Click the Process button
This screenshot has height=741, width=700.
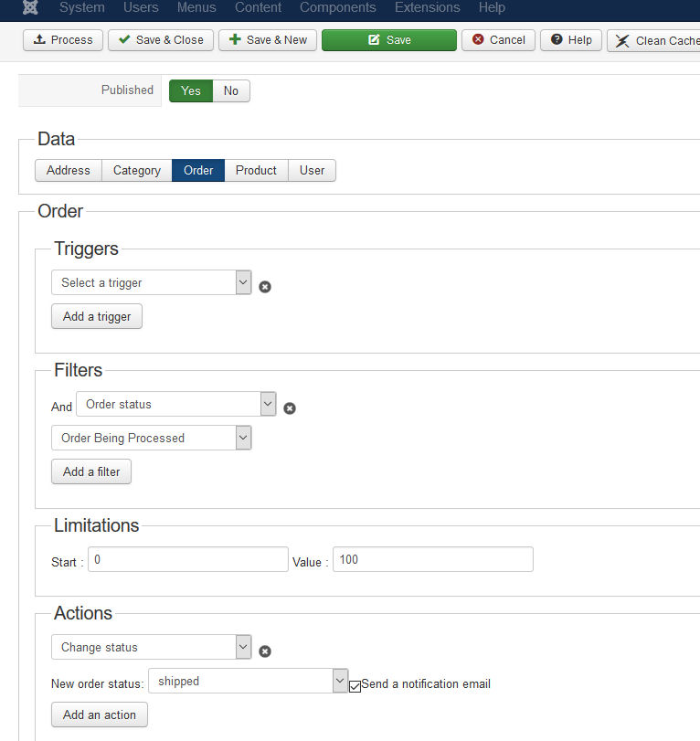click(63, 40)
